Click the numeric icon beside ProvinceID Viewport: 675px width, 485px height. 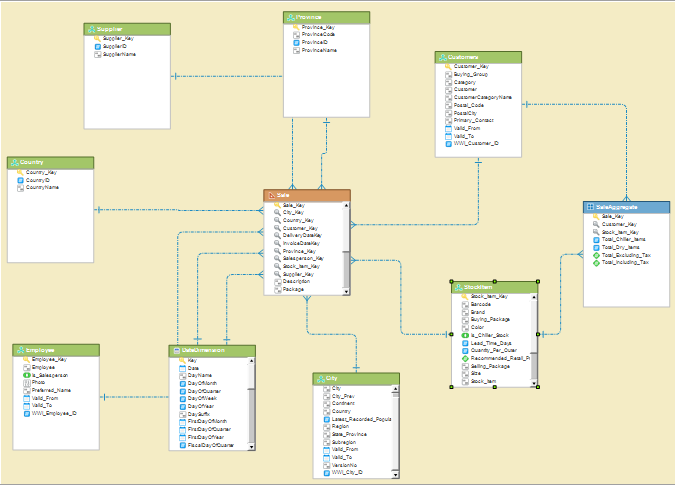(296, 42)
